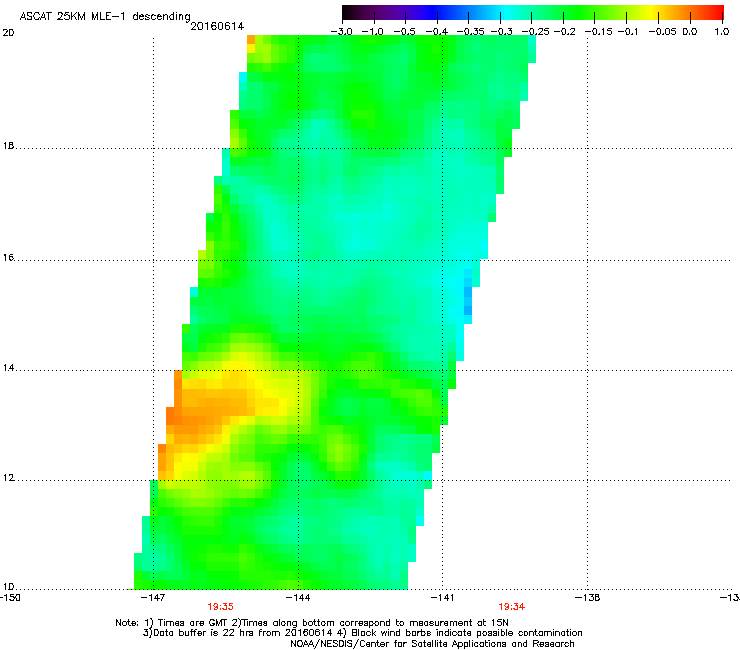Click the red time stamp 19:34
The width and height of the screenshot is (740, 650).
pyautogui.click(x=512, y=607)
